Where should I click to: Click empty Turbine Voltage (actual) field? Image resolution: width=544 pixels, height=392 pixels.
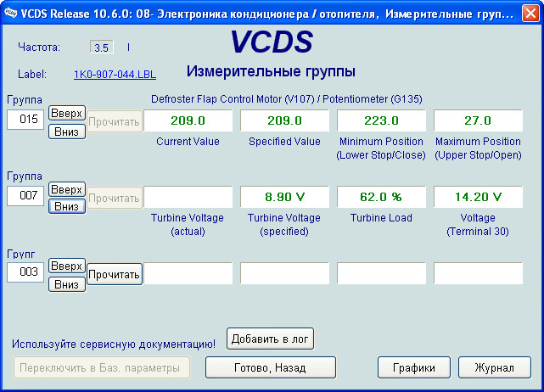coord(188,197)
